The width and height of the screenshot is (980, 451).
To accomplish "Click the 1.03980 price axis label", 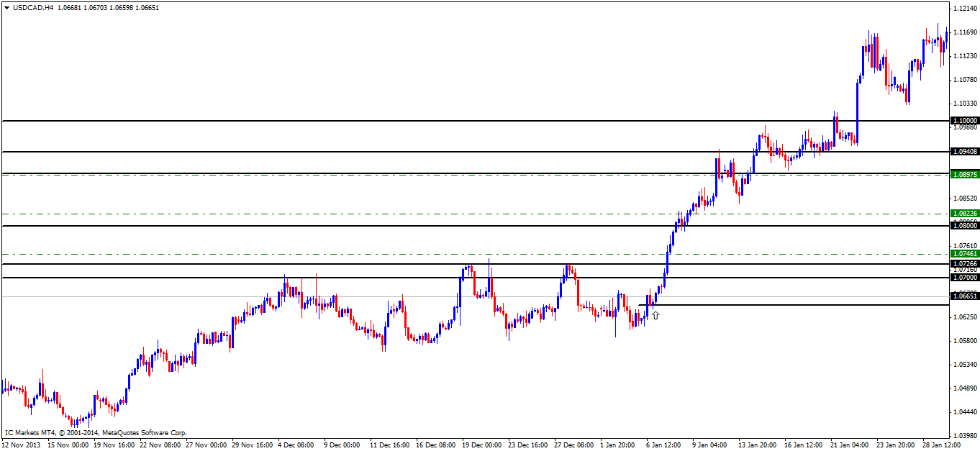I will click(966, 436).
